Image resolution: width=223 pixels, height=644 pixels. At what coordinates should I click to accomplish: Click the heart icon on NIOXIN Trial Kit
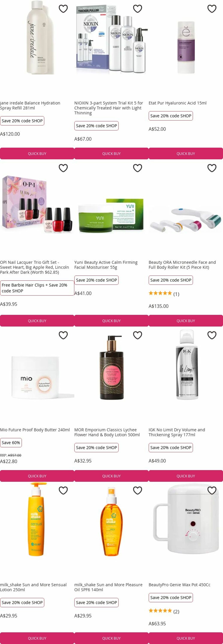click(138, 9)
